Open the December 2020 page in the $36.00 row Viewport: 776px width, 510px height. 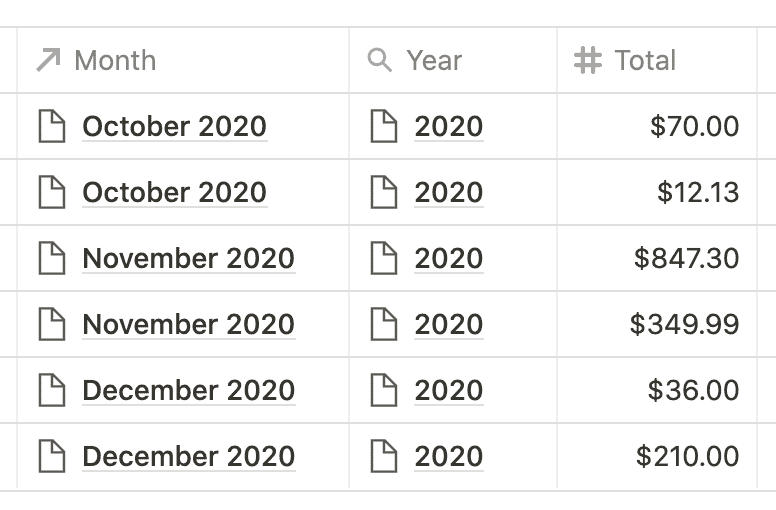pos(189,390)
